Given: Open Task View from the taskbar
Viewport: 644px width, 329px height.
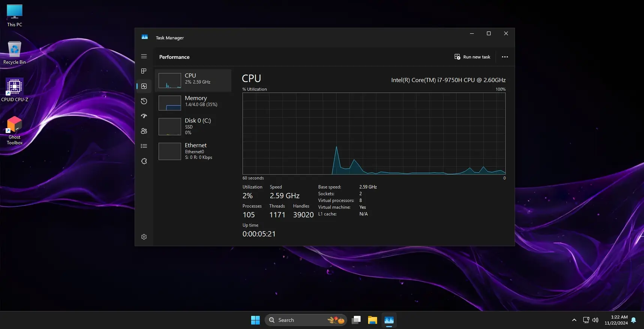Looking at the screenshot, I should [x=356, y=320].
